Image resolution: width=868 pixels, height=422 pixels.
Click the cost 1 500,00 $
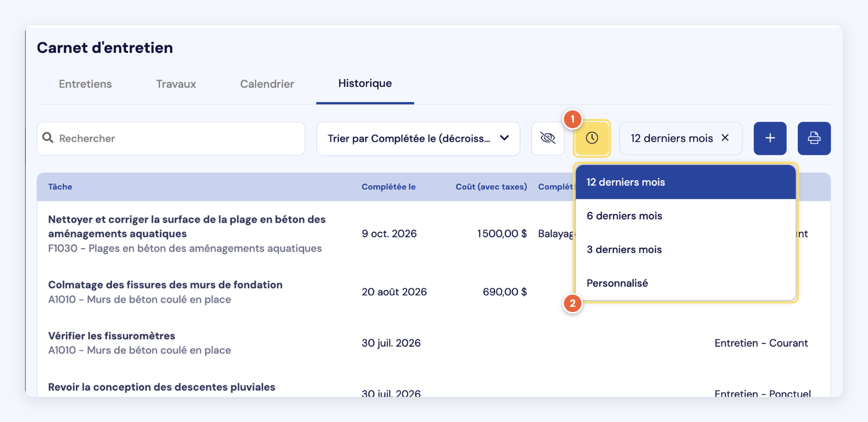[x=502, y=234]
